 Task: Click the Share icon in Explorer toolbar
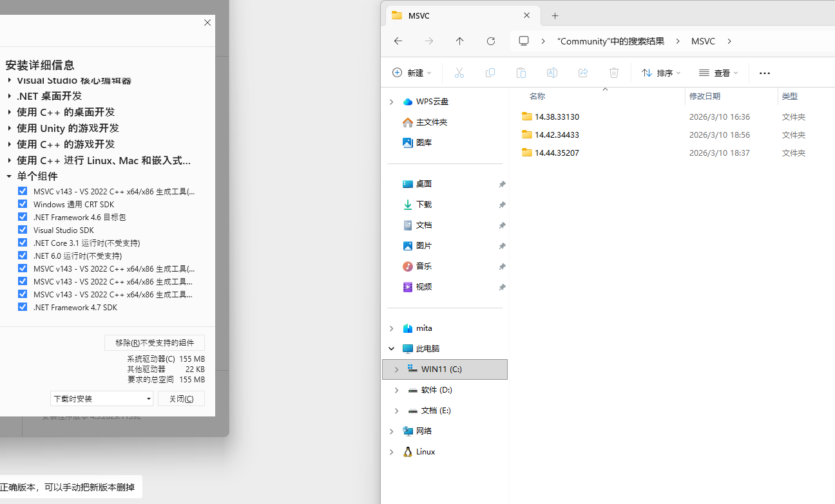(583, 73)
